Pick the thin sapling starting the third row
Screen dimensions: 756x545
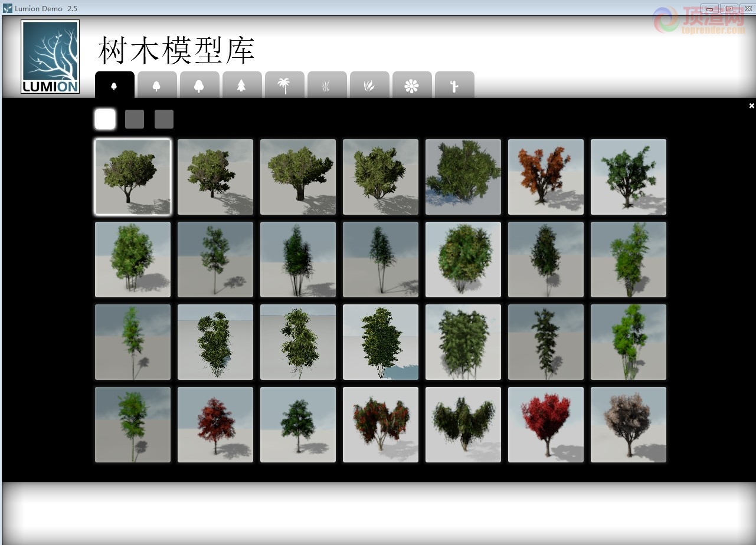tap(133, 342)
